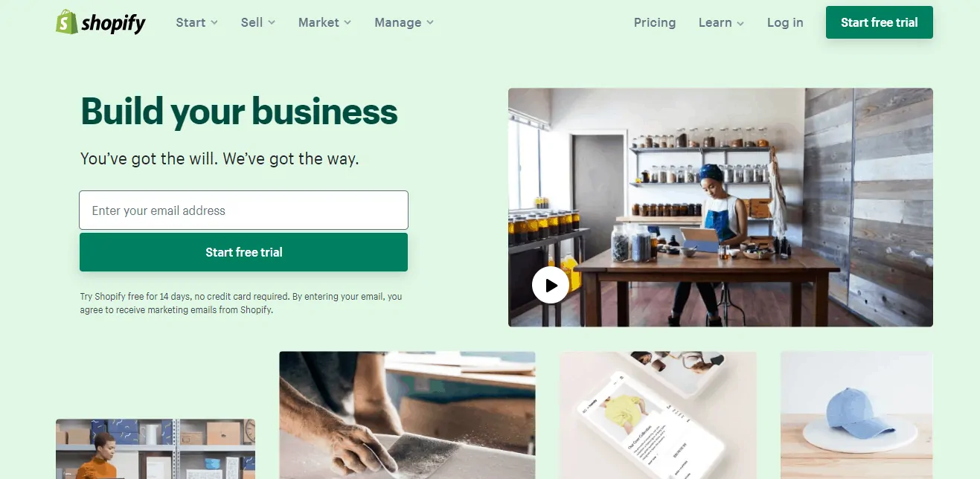Image resolution: width=980 pixels, height=479 pixels.
Task: Click the woman with shelves of boxes image
Action: 156,449
